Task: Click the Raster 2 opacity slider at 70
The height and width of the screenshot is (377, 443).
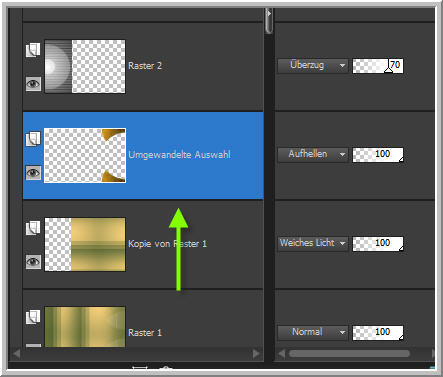Action: click(x=378, y=66)
